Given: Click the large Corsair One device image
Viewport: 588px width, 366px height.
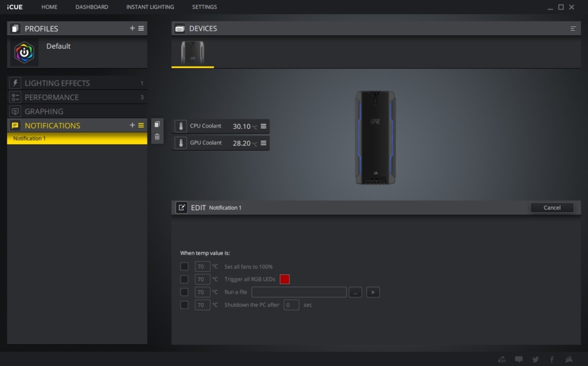Looking at the screenshot, I should (x=375, y=137).
